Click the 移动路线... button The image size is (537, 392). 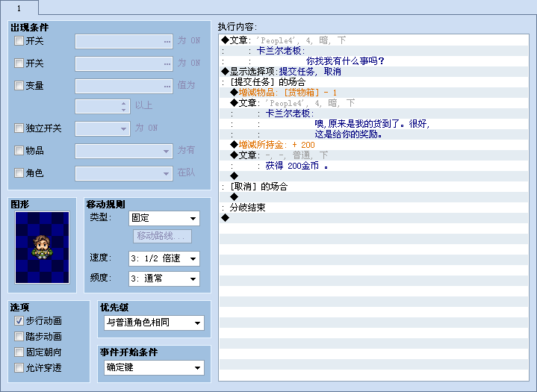coord(162,236)
